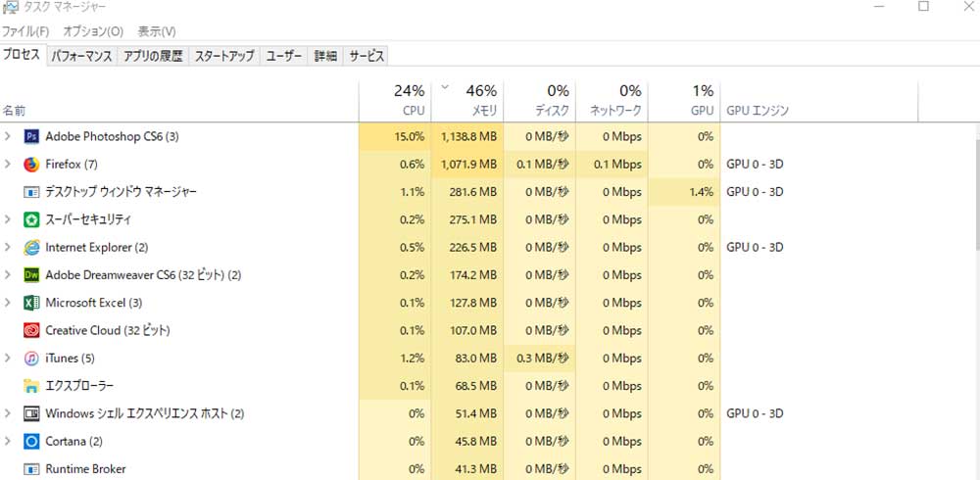The image size is (980, 480).
Task: Select the プロセス tab
Action: point(23,55)
